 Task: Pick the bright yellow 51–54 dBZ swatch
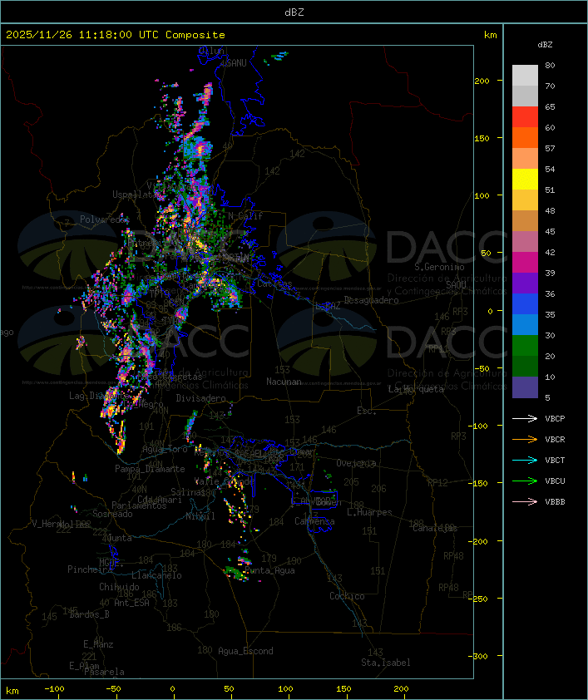(525, 179)
